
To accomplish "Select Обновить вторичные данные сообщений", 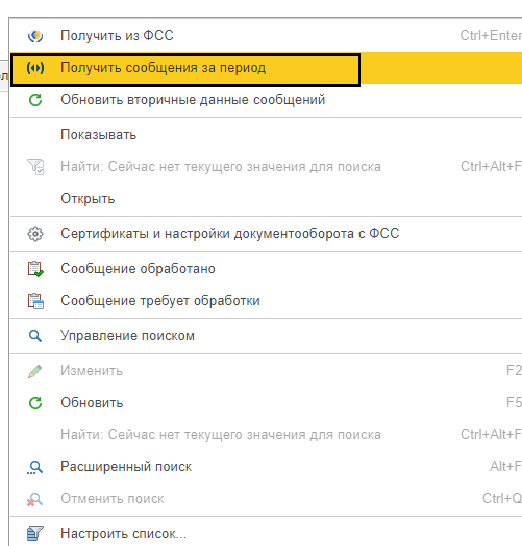I will click(265, 100).
